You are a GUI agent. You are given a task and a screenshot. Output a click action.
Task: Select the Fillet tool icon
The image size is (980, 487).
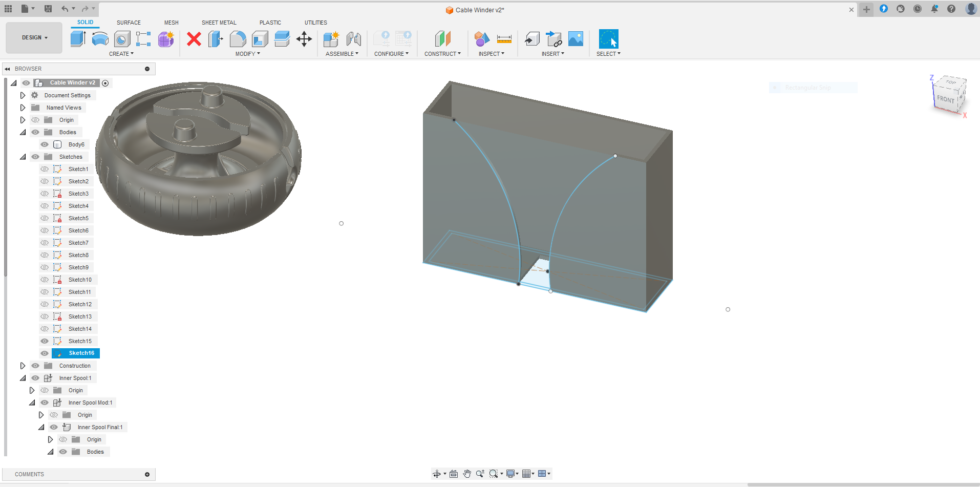point(238,39)
